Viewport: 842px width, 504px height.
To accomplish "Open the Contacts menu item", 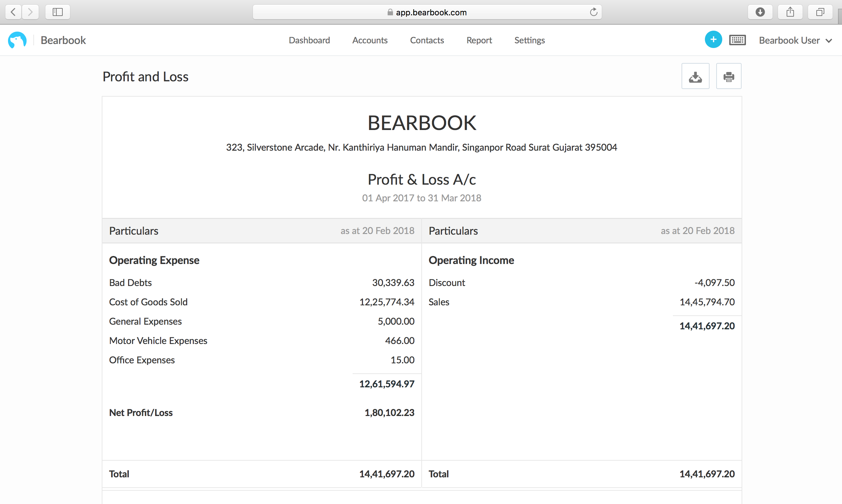I will click(427, 40).
